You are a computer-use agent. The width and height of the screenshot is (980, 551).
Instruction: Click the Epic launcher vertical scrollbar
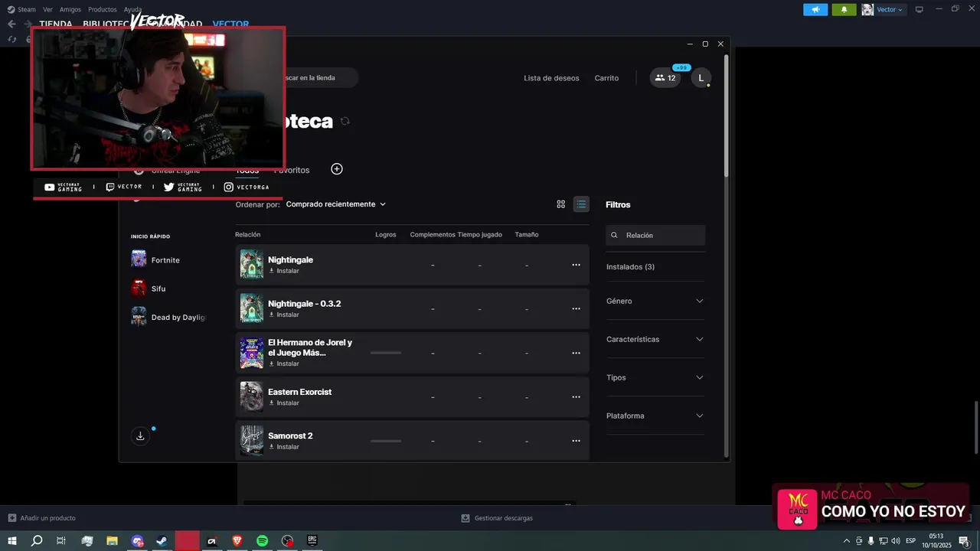tap(726, 115)
